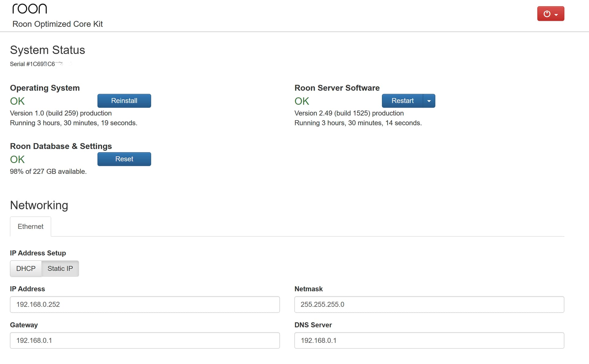
Task: Reinstall the Operating System
Action: [x=124, y=101]
